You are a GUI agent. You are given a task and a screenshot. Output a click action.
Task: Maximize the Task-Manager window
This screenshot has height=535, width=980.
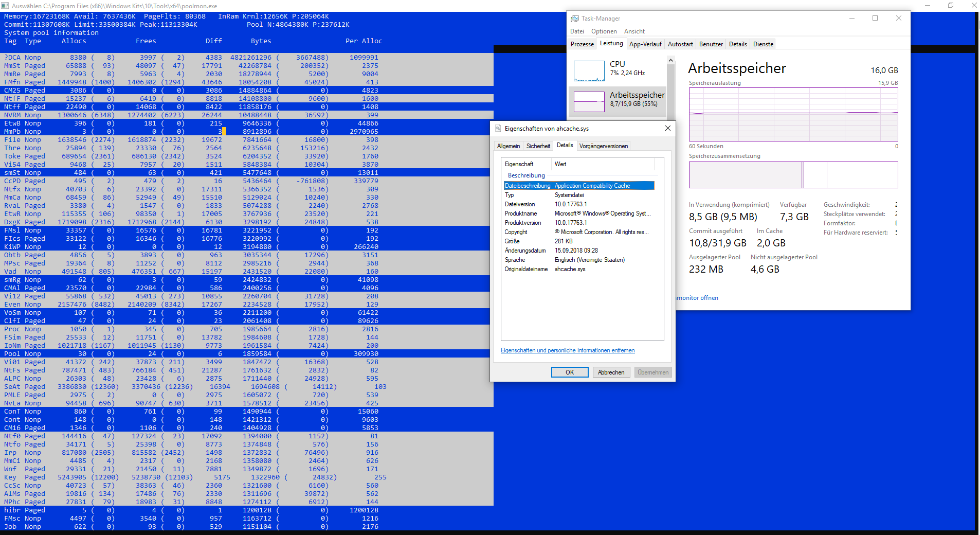[x=875, y=18]
